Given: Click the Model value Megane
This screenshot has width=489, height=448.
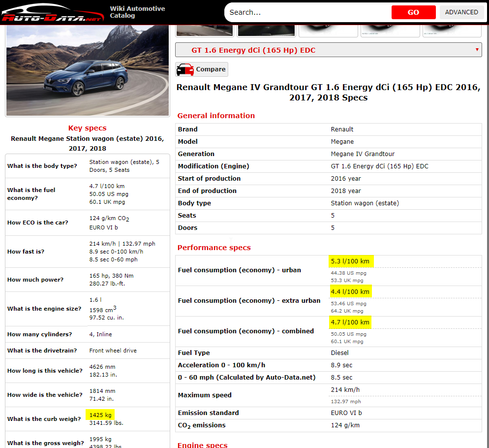Looking at the screenshot, I should tap(342, 141).
